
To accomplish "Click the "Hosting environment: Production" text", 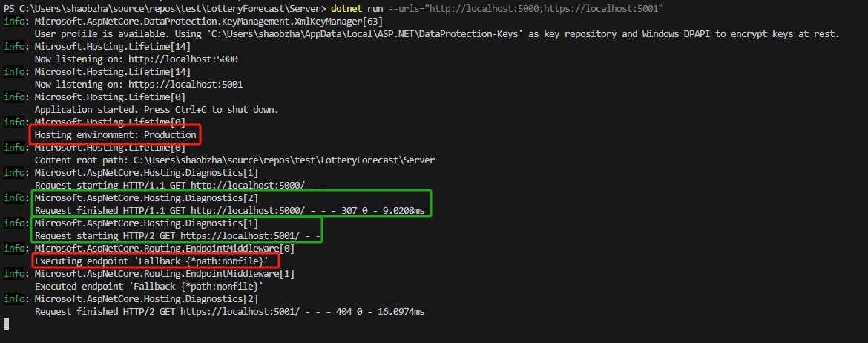I will pos(116,135).
